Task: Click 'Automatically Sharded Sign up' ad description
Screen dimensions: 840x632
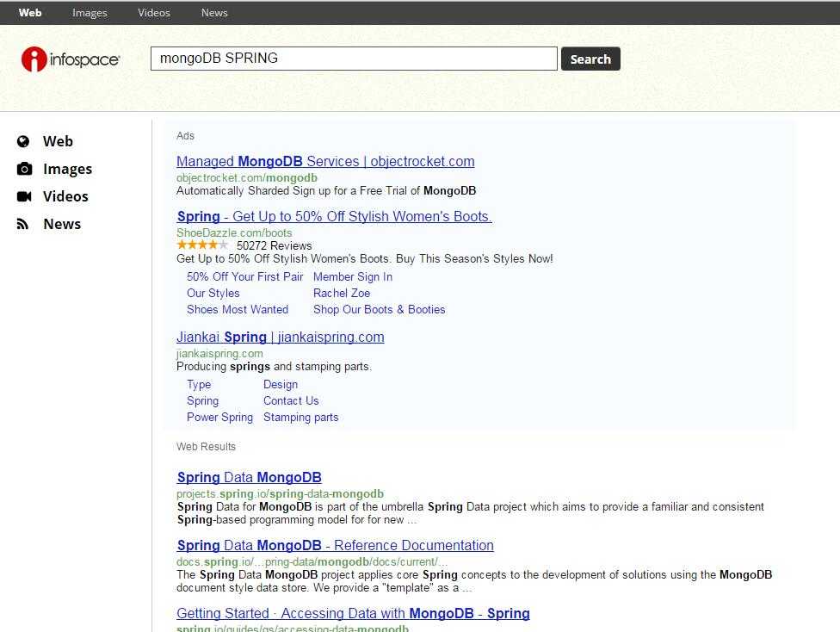Action: point(326,191)
